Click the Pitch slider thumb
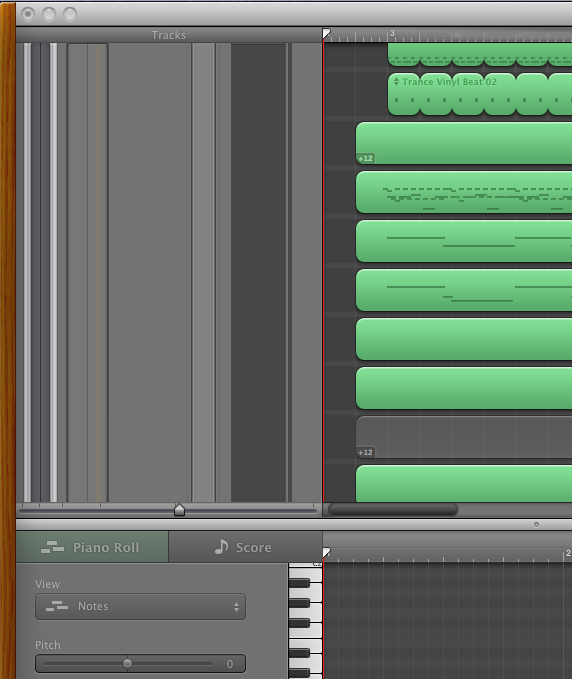This screenshot has width=572, height=679. [127, 663]
